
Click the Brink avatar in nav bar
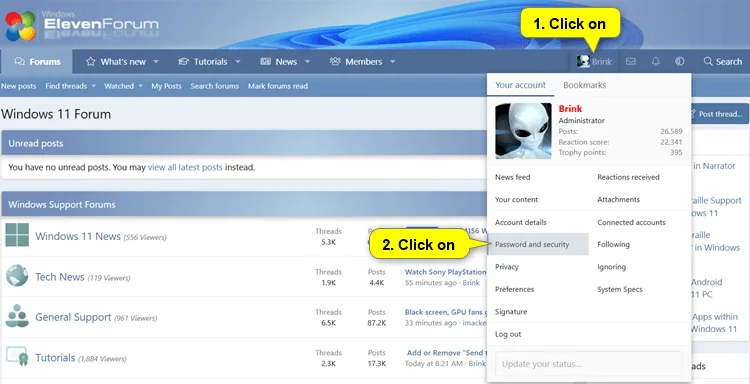point(583,62)
